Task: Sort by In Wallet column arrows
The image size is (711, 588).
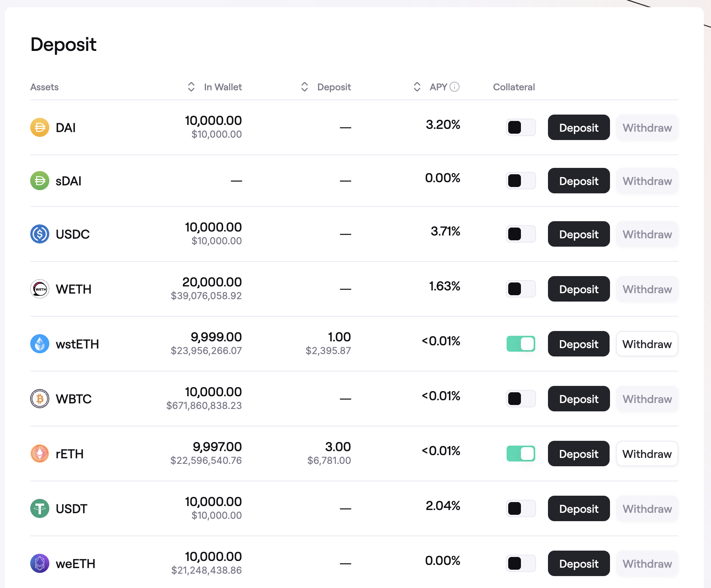Action: (x=191, y=87)
